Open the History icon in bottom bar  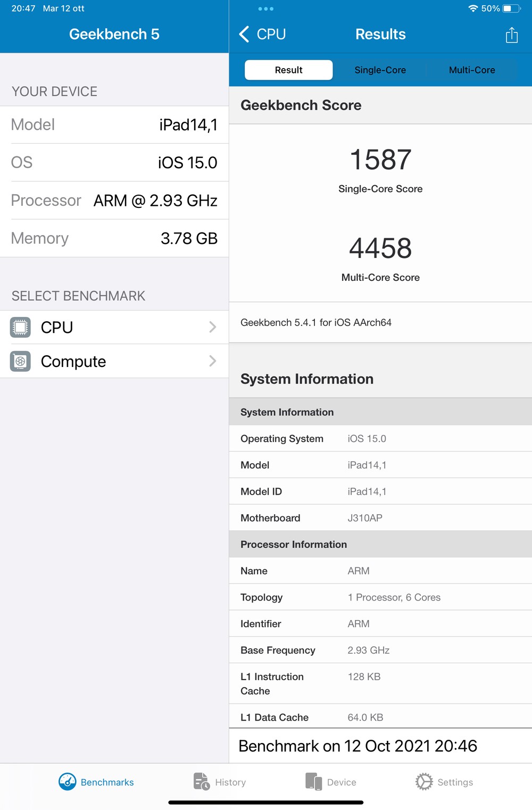tap(202, 781)
